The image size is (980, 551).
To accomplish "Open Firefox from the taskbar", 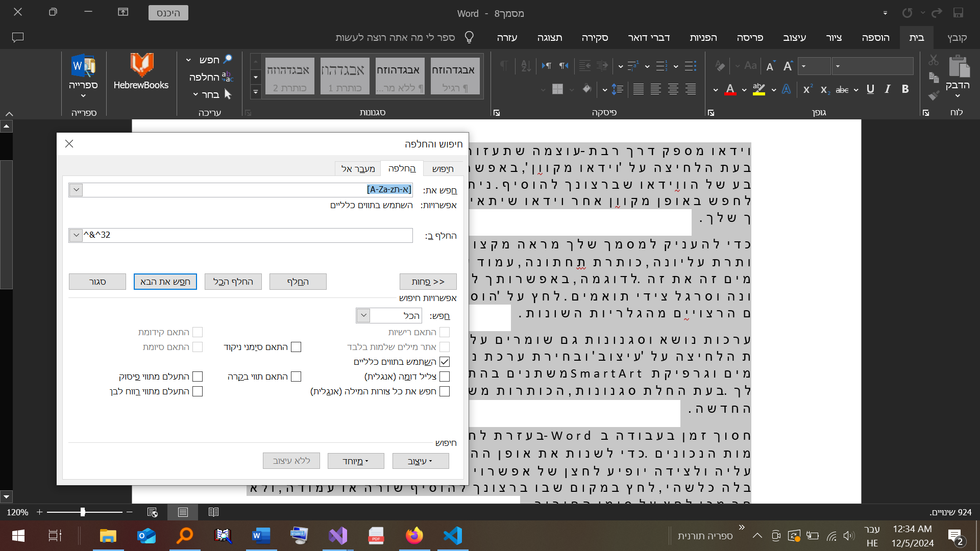I will pos(414,536).
